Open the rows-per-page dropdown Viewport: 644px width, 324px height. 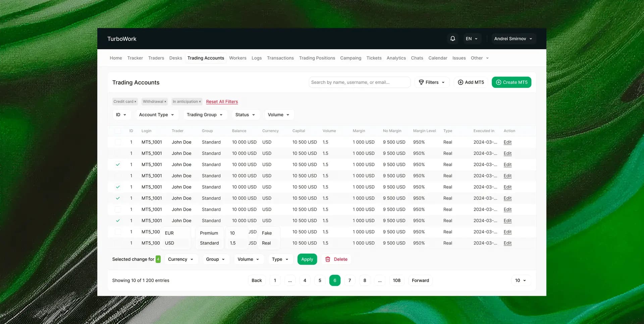tap(521, 280)
